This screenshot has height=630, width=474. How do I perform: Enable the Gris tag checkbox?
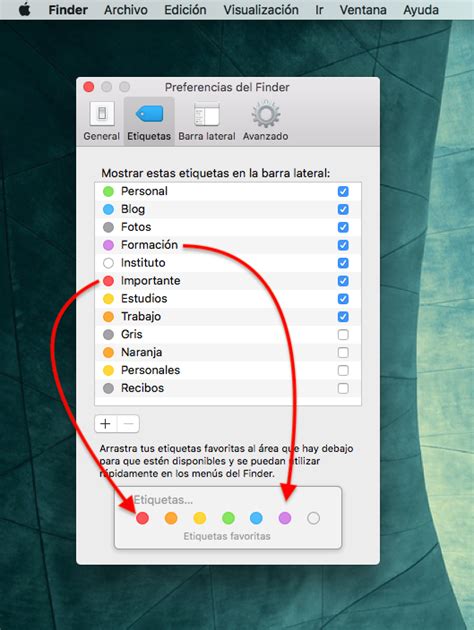(343, 334)
